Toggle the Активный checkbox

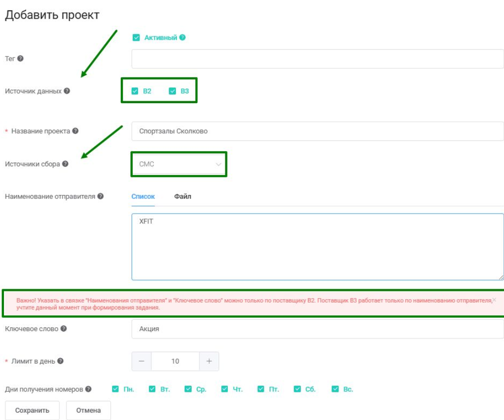[x=136, y=38]
